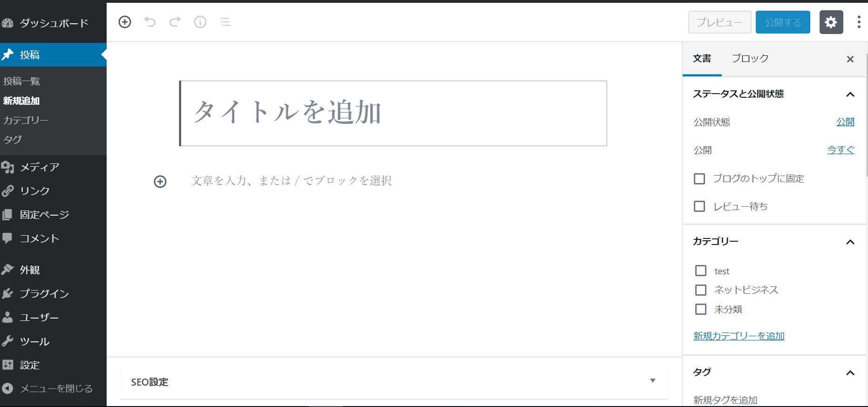Click the add block icon in top toolbar
The height and width of the screenshot is (407, 868).
tap(125, 22)
